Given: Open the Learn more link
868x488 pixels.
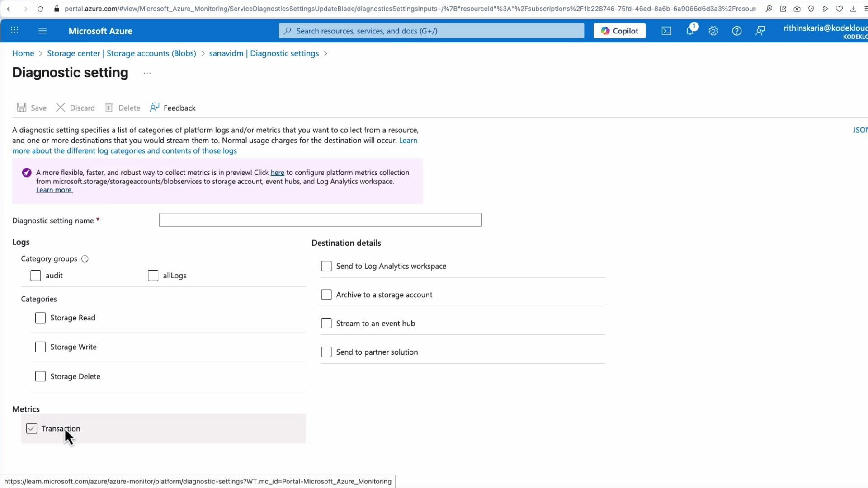Looking at the screenshot, I should 54,190.
